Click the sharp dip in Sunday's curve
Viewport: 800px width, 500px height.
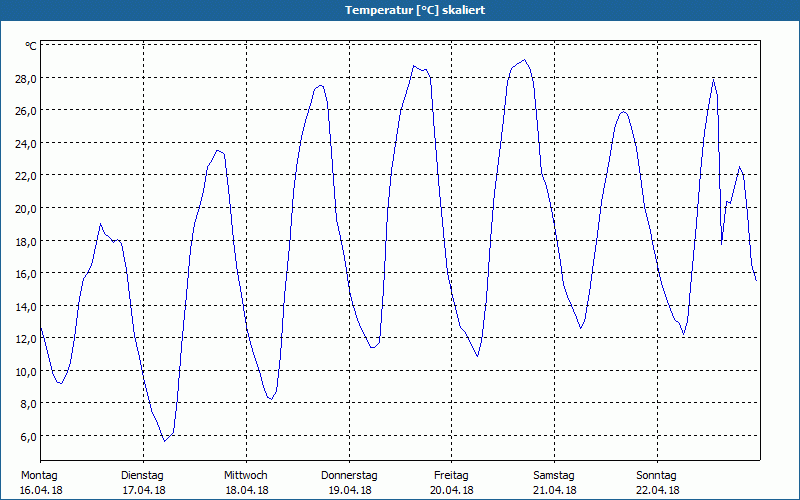click(722, 242)
